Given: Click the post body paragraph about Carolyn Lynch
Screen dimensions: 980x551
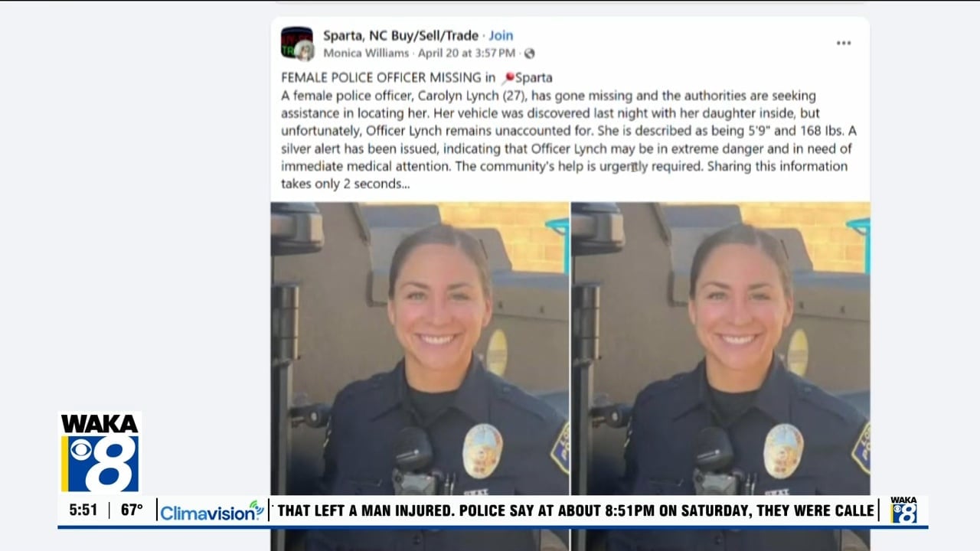Looking at the screenshot, I should point(567,140).
